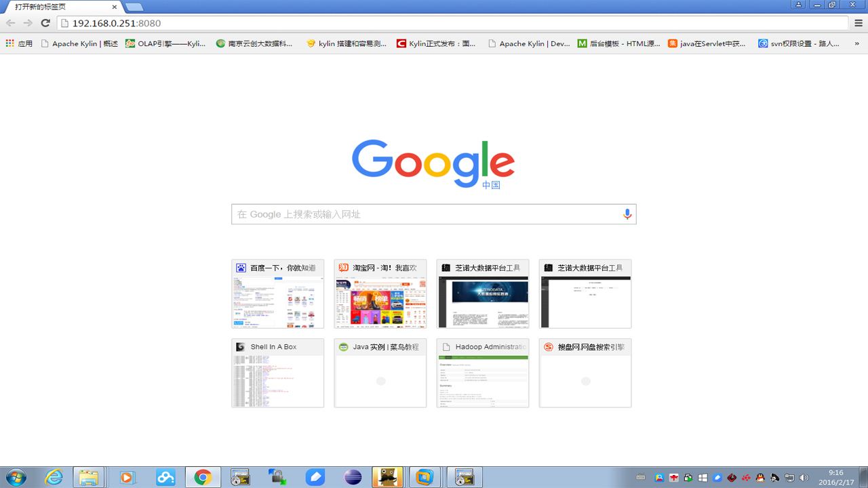This screenshot has width=868, height=488.
Task: Open the rightmost terminal-with-key taskbar icon
Action: tap(465, 477)
